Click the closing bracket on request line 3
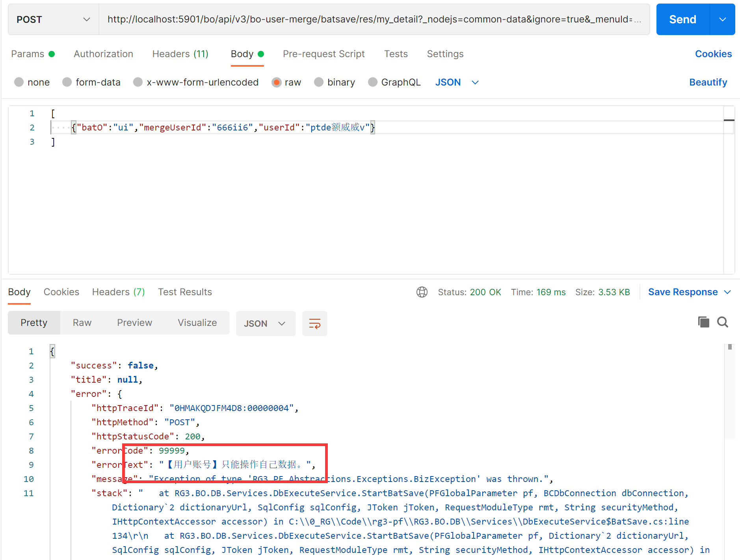Viewport: 740px width, 560px height. [x=53, y=141]
